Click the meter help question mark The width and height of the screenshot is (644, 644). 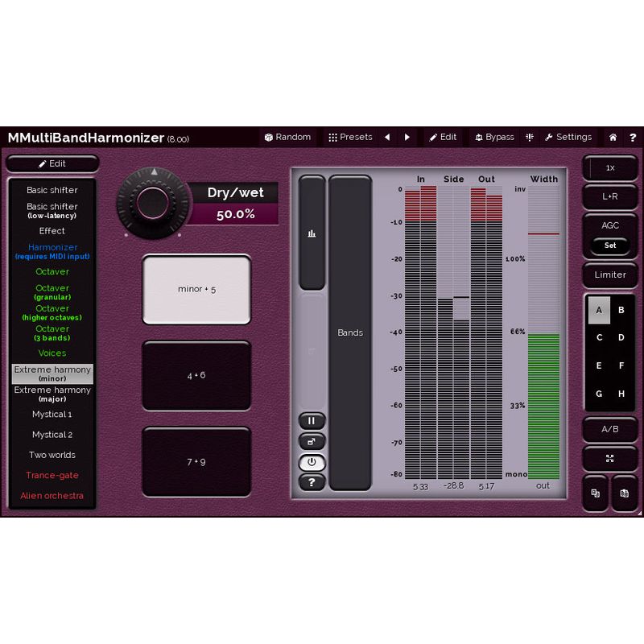(x=312, y=482)
